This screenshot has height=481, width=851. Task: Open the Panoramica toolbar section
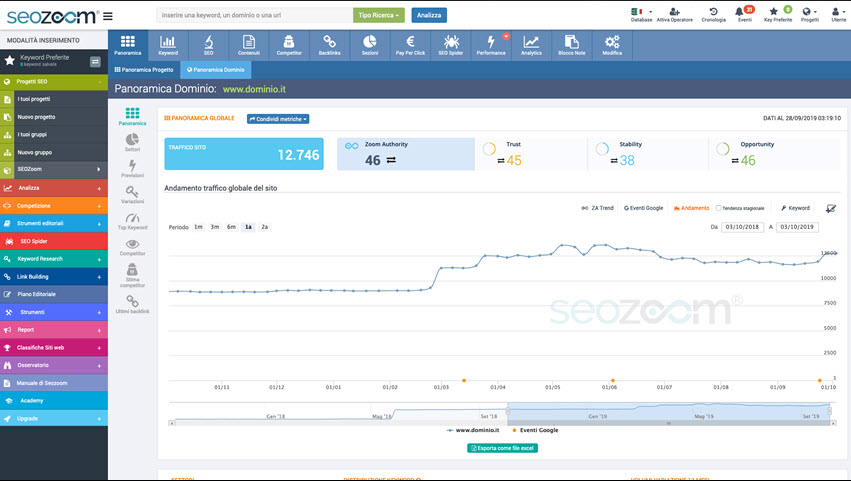(128, 45)
